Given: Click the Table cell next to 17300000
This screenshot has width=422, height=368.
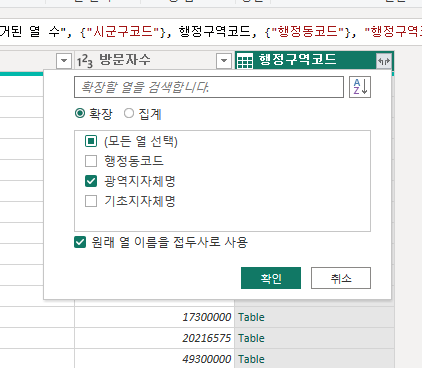Looking at the screenshot, I should pos(314,317).
